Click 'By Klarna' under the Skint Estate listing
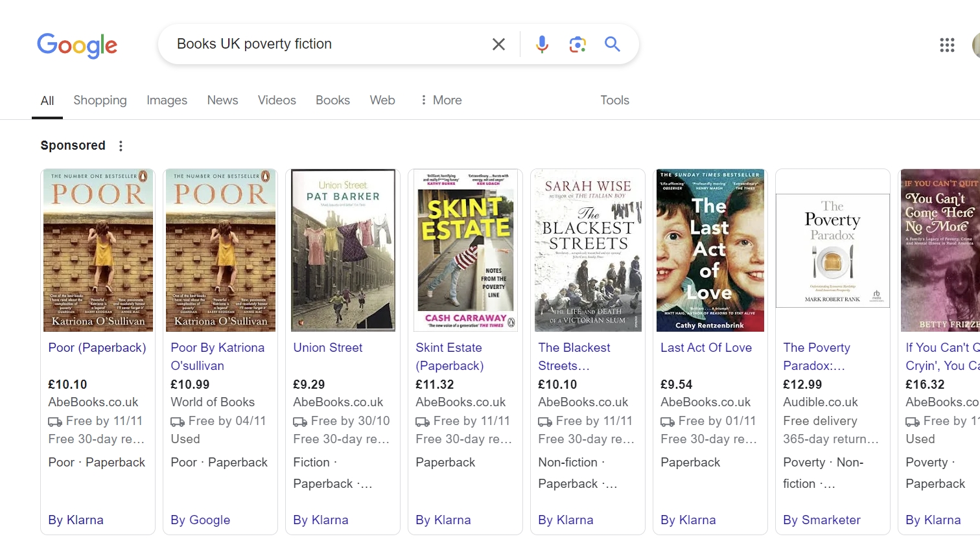Screen dimensions: 980x541 point(443,520)
